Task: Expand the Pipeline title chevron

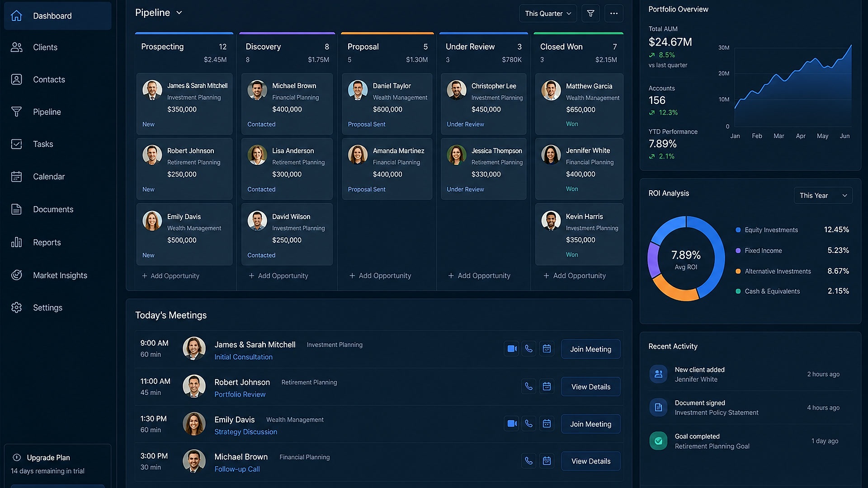Action: tap(179, 13)
